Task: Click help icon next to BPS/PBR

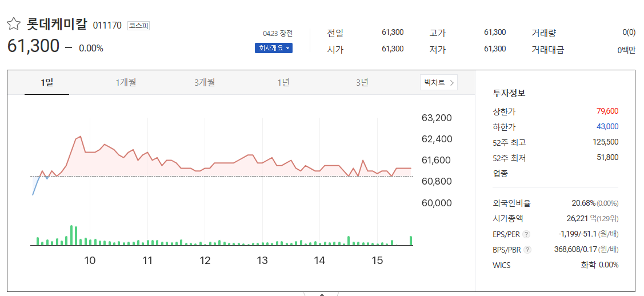Action: (528, 250)
